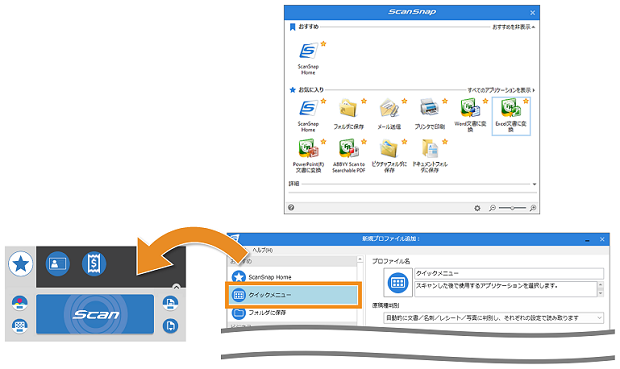Open the Excel文書に変換 application icon
The image size is (620, 369).
point(511,116)
